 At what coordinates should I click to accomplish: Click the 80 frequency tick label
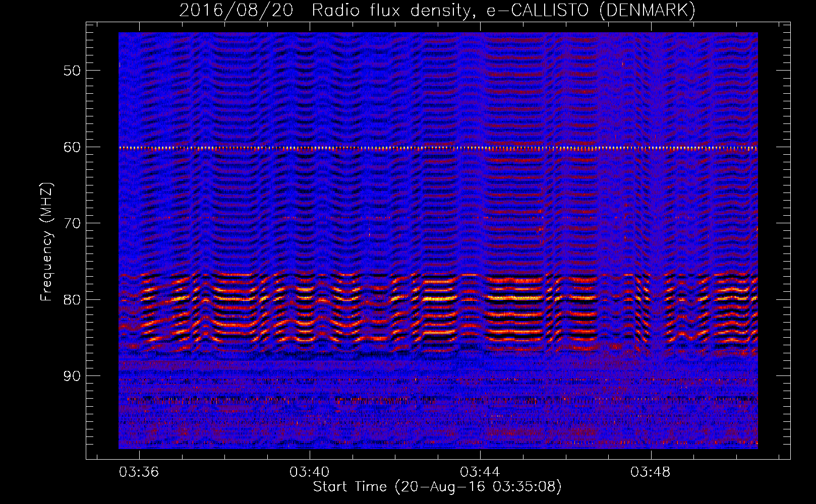point(72,300)
